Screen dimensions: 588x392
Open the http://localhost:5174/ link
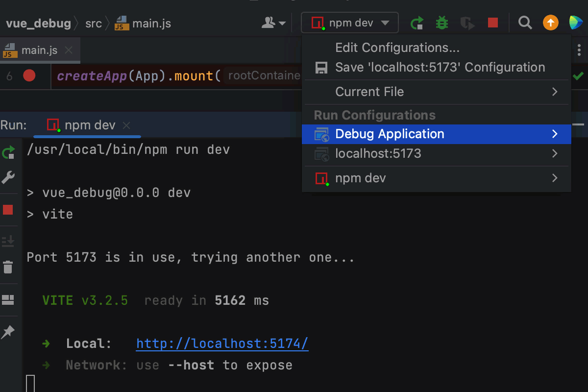point(222,343)
